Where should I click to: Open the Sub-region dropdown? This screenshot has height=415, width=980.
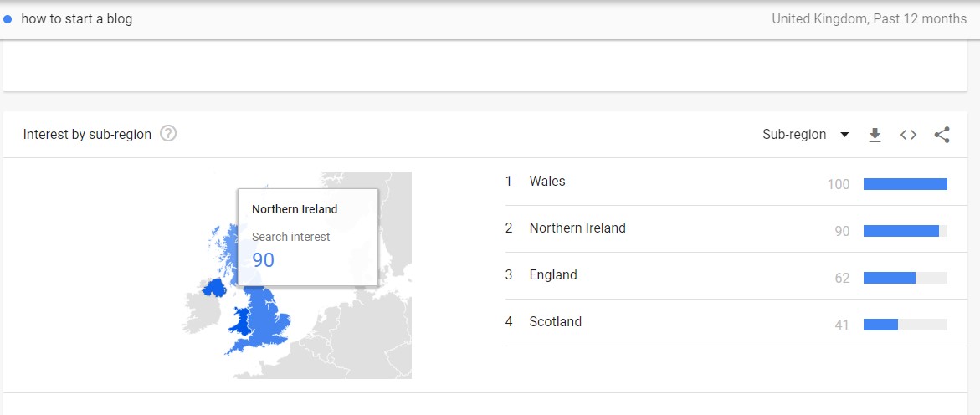(x=794, y=135)
